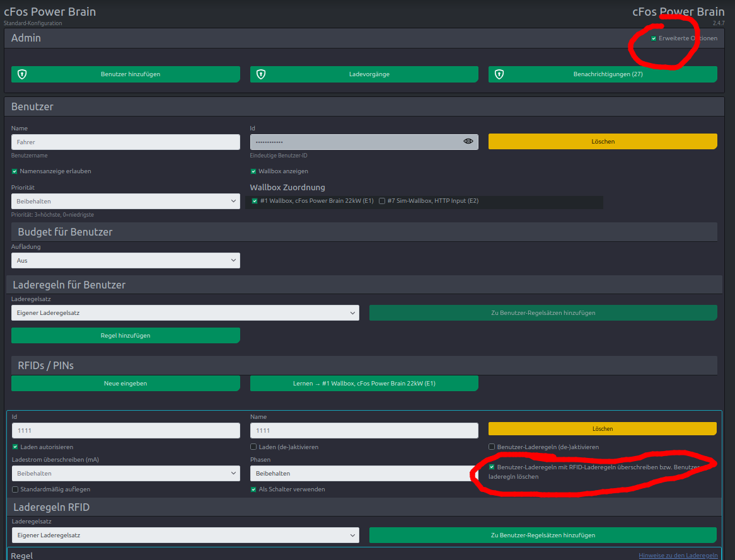Click the Admin section heading
This screenshot has height=560, width=735.
26,38
